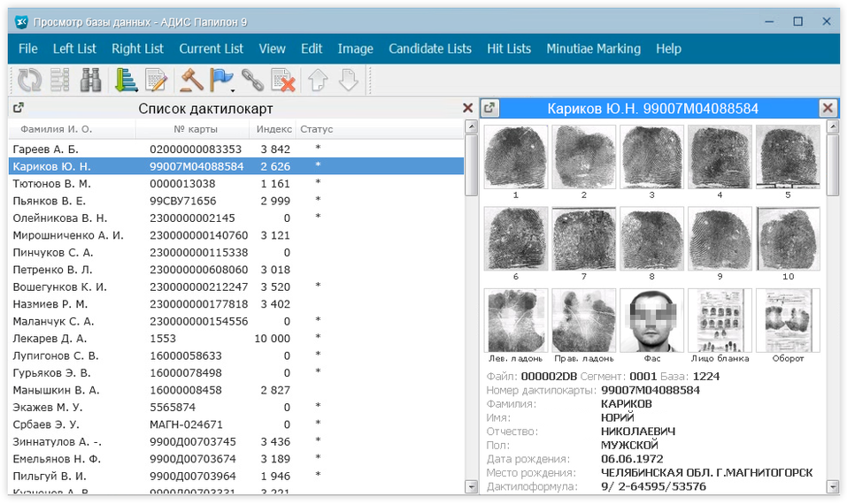Sort list by Фамилия И. О. column
Screen dimensions: 847x504
pos(50,129)
